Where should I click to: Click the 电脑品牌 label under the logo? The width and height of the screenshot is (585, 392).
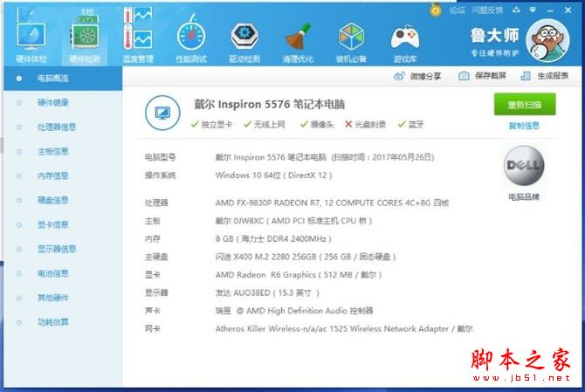tap(524, 196)
